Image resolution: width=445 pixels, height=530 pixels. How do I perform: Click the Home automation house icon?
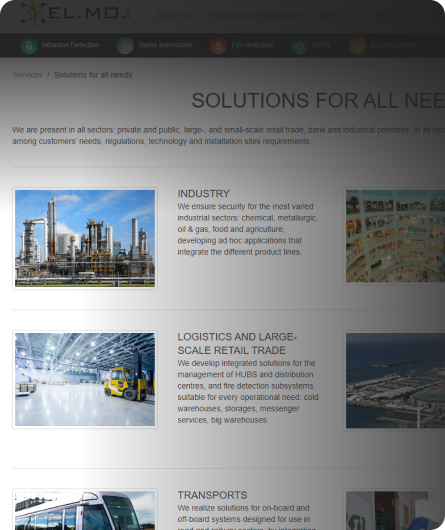pyautogui.click(x=125, y=45)
